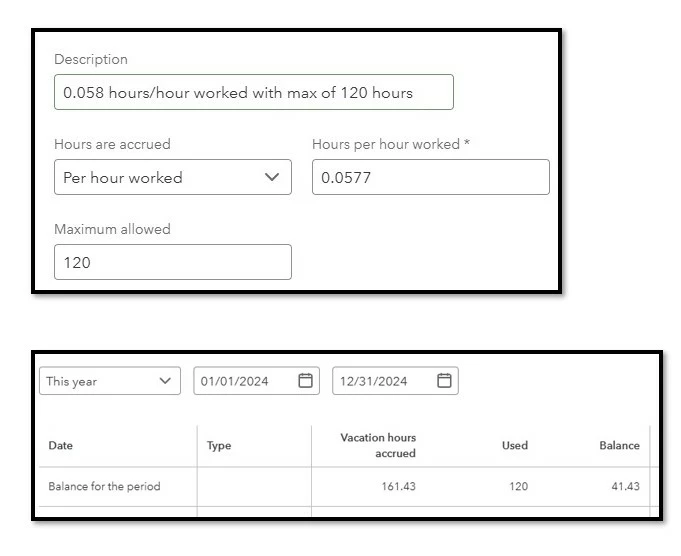
Task: Click the 'Hours are accrued' label
Action: pos(112,144)
